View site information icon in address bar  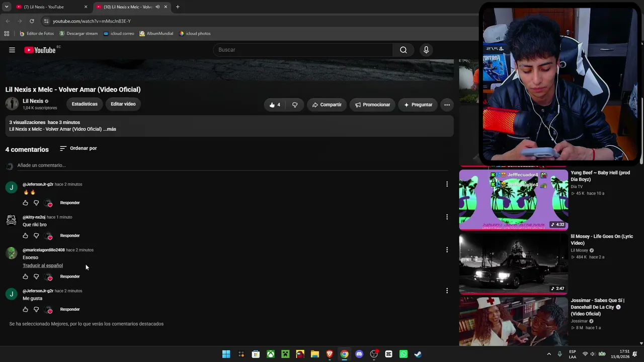46,21
